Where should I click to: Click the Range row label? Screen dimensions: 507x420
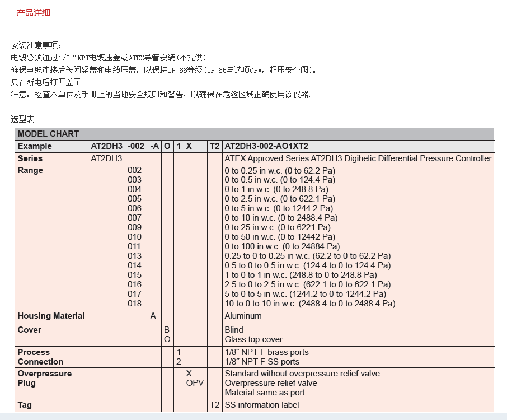click(30, 170)
